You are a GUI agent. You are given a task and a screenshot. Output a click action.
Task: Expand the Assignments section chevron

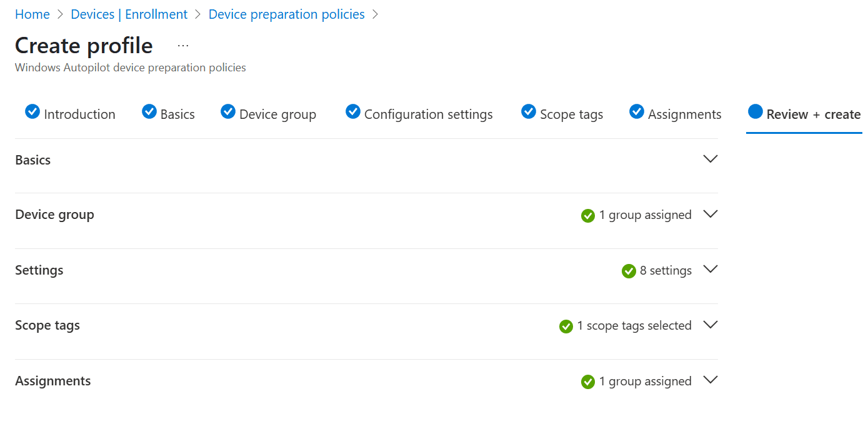tap(710, 380)
